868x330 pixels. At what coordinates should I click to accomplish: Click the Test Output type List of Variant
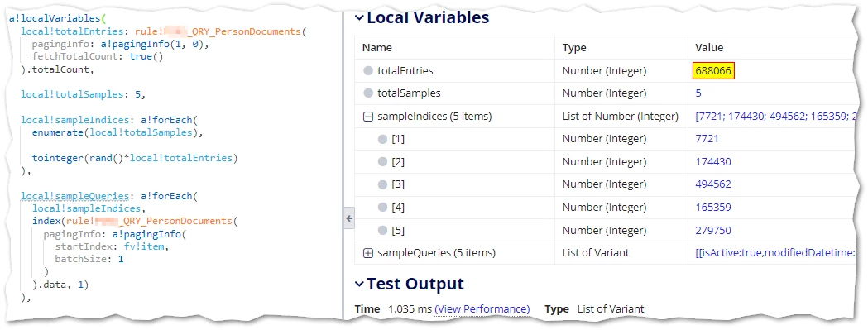click(611, 309)
